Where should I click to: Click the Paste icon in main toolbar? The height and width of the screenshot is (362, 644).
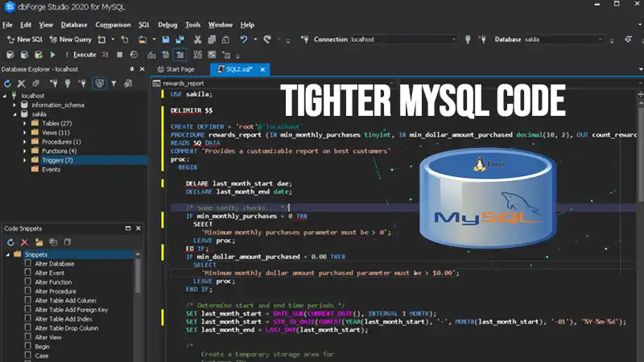(225, 39)
